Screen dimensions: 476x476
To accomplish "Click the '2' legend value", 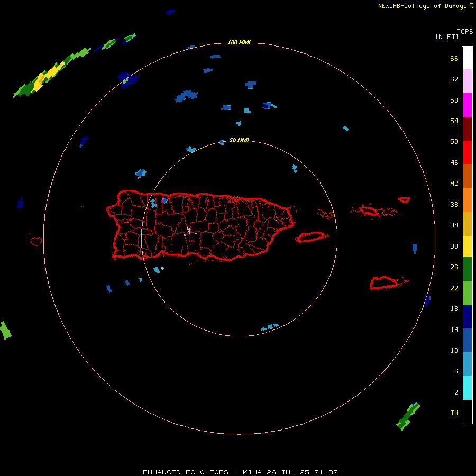I will [456, 392].
